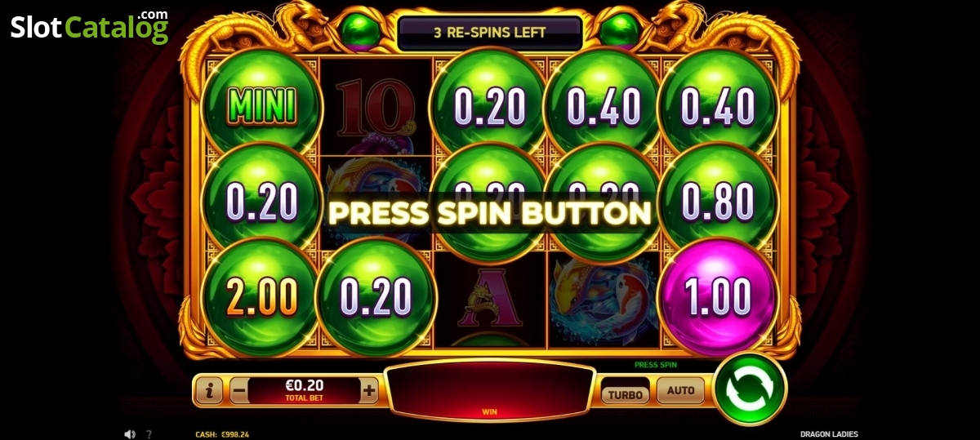Open the game info with i icon
The height and width of the screenshot is (440, 980).
click(210, 391)
